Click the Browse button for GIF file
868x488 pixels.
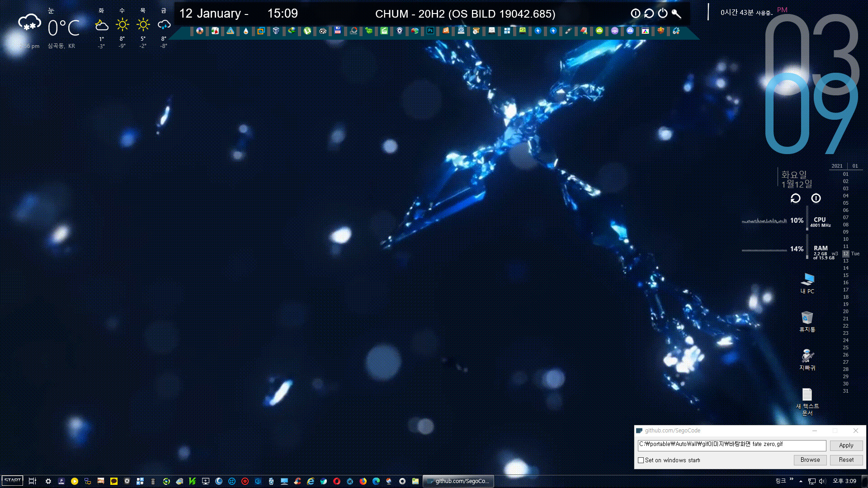coord(810,460)
